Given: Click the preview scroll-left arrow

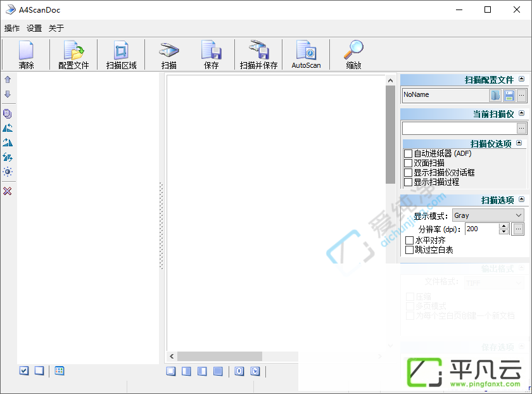Looking at the screenshot, I should [172, 356].
